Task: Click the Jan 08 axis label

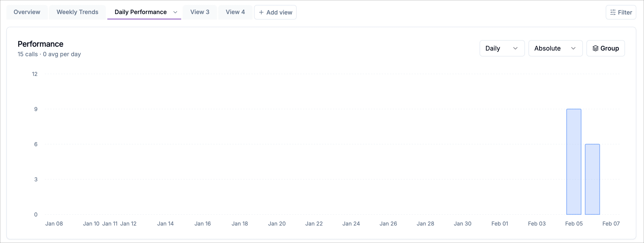Action: click(54, 224)
